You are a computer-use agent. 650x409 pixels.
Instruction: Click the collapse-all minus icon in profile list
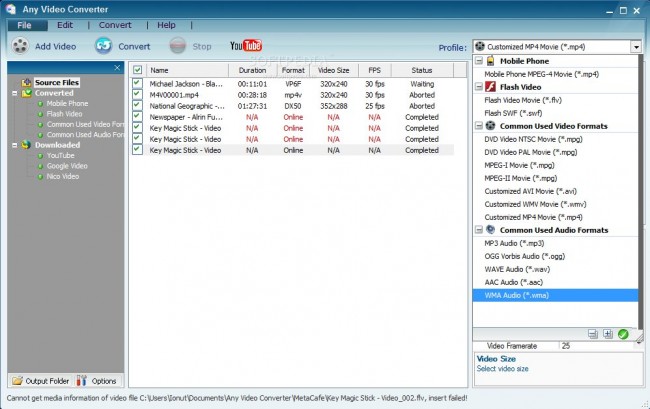[593, 333]
